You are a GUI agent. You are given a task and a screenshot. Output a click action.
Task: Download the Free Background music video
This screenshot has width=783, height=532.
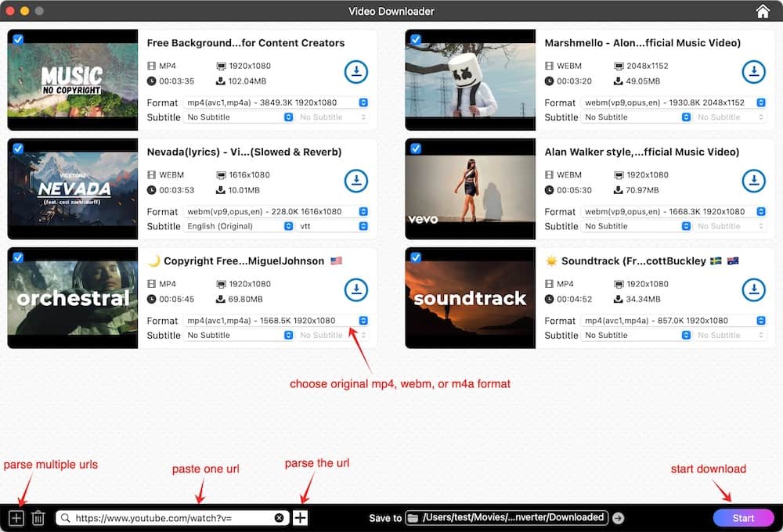[x=356, y=71]
